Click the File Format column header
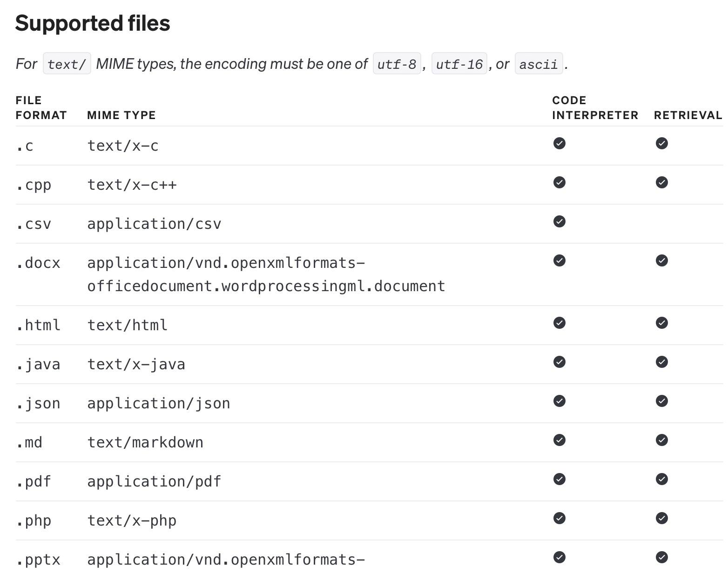 tap(41, 108)
